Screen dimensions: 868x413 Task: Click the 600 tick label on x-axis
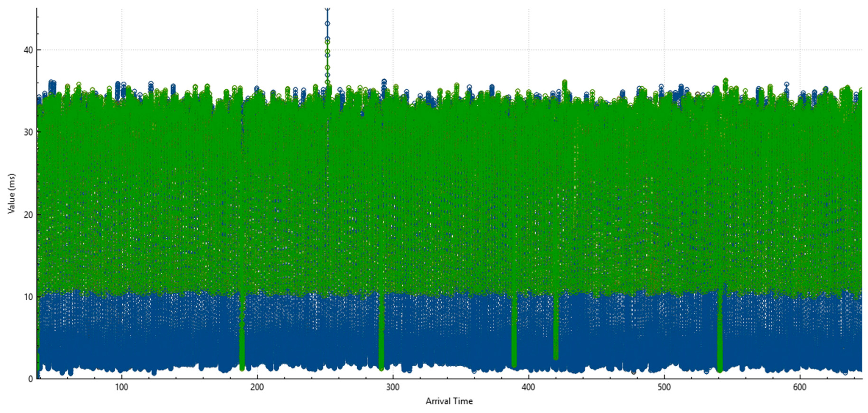pyautogui.click(x=800, y=387)
